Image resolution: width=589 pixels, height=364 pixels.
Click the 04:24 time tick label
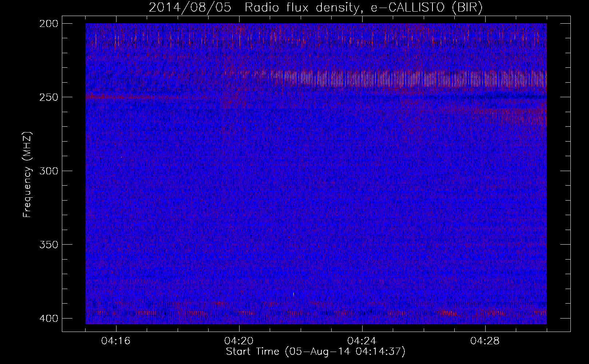[x=362, y=341]
